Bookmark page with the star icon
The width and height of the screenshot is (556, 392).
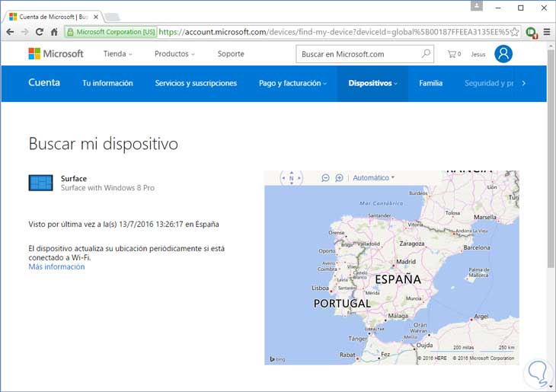point(515,32)
